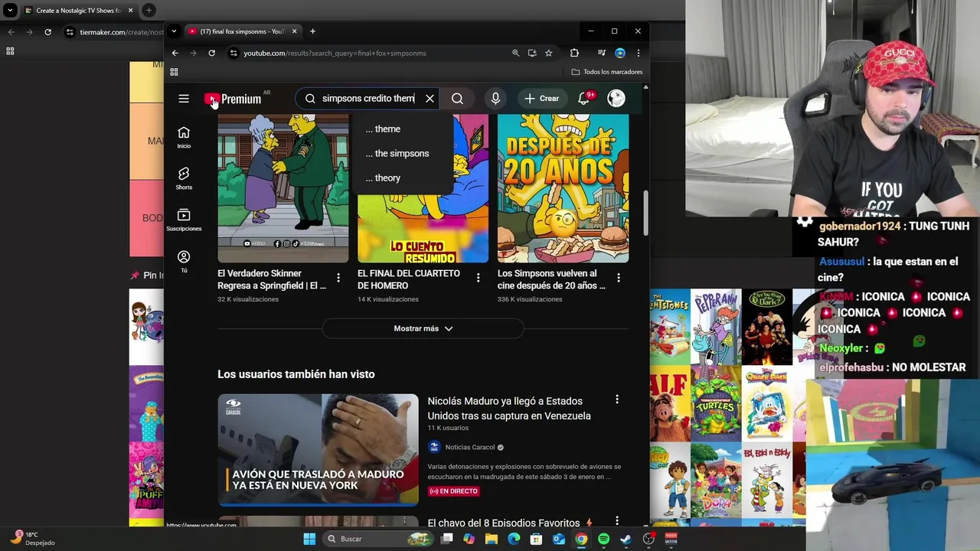Open the apps grid in bookmarks bar
Viewport: 980px width, 551px height.
click(x=174, y=72)
